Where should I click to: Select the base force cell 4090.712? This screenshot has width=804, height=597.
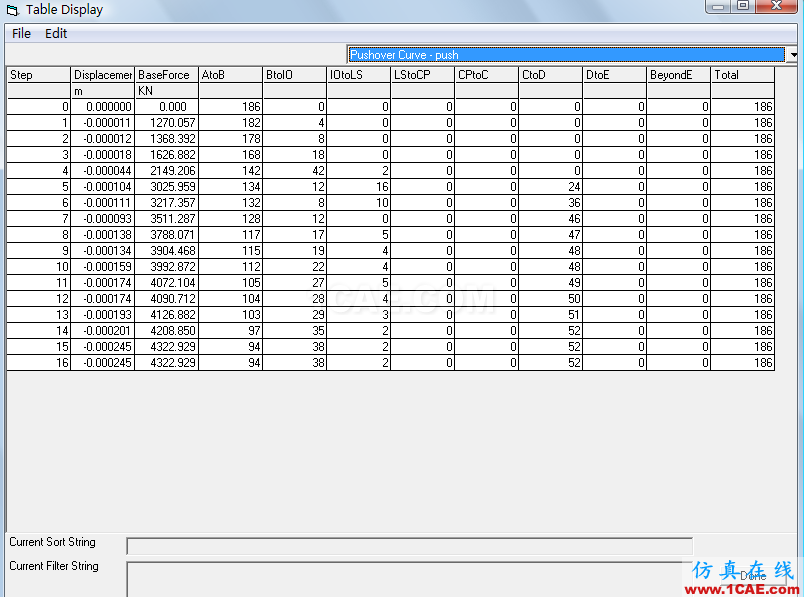(167, 298)
